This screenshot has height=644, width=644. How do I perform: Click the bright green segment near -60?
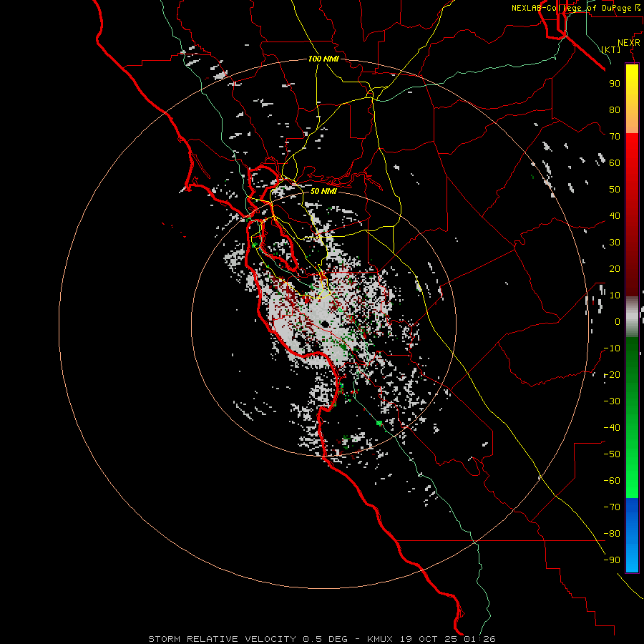click(x=632, y=481)
